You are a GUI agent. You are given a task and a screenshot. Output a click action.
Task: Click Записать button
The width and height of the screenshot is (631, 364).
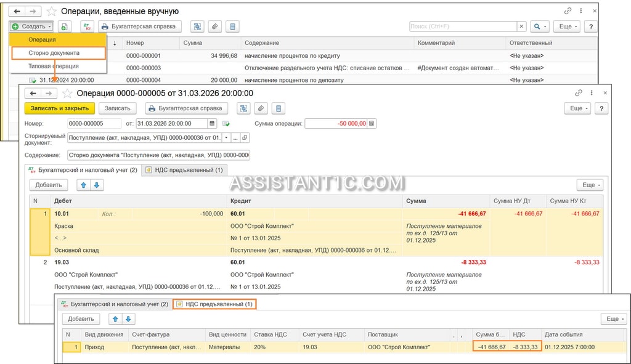(x=118, y=108)
